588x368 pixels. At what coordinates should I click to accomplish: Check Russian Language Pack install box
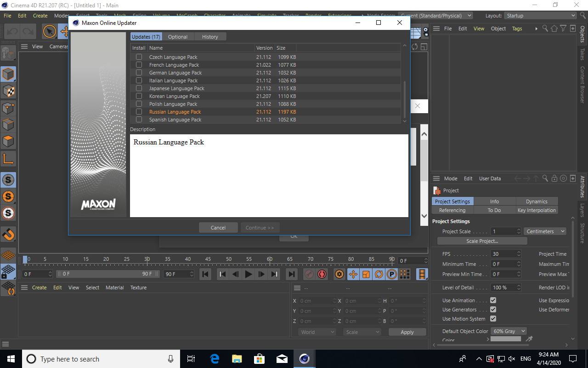tap(139, 112)
